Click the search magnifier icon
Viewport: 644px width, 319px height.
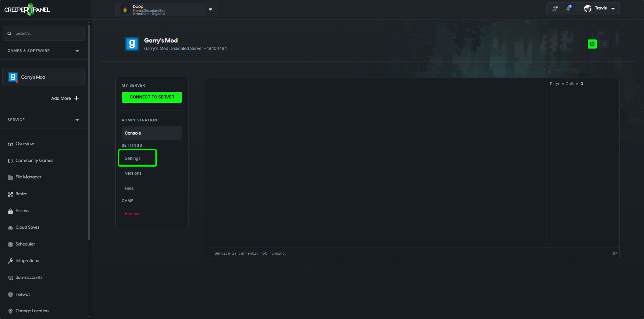point(9,33)
